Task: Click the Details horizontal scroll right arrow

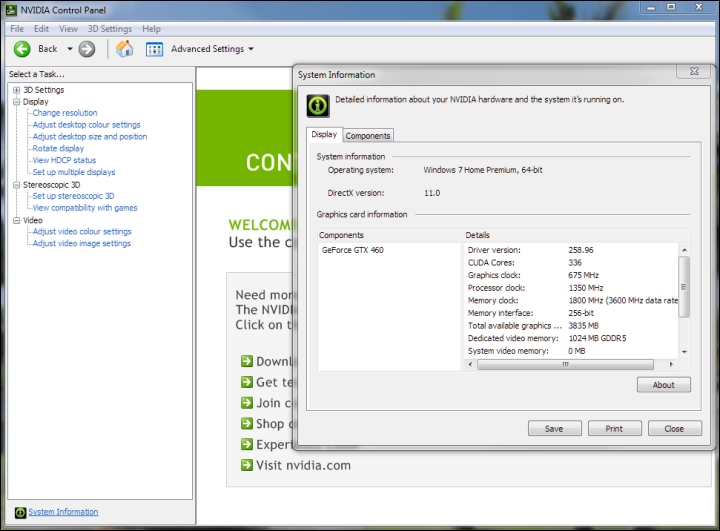Action: (x=671, y=364)
